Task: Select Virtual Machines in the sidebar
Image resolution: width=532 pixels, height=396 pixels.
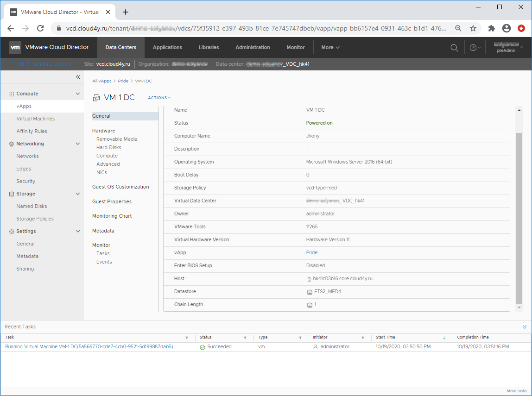Action: (x=35, y=119)
